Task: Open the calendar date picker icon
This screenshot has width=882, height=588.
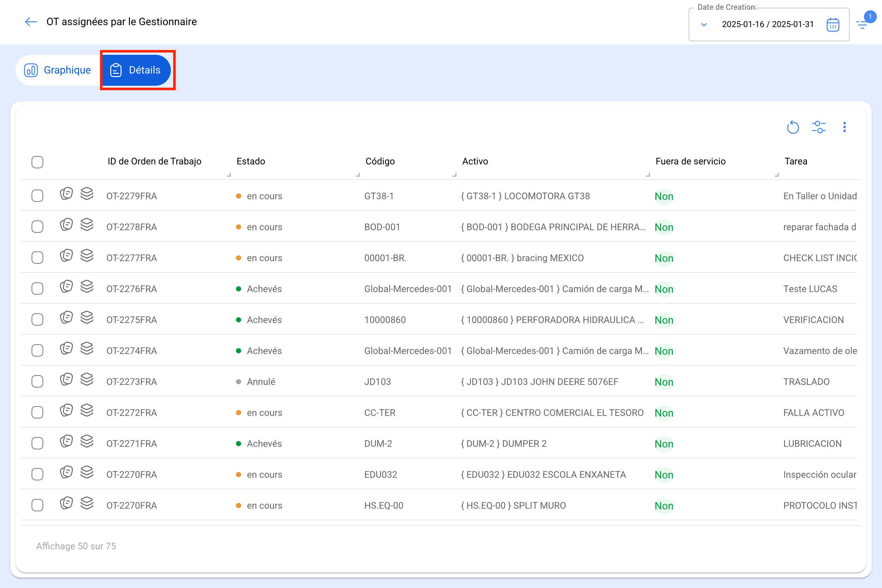Action: point(832,25)
